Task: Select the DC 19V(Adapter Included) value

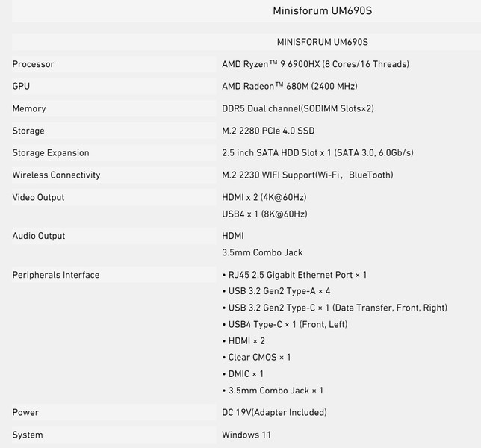Action: pyautogui.click(x=274, y=412)
